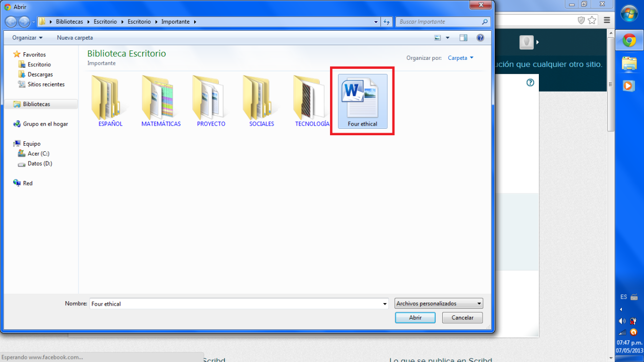Image resolution: width=644 pixels, height=362 pixels.
Task: Expand the Carpeta arrangement dropdown
Action: tap(460, 58)
